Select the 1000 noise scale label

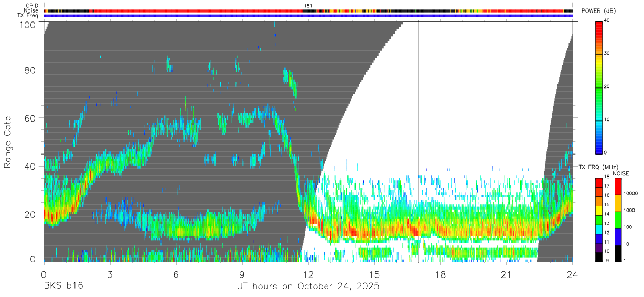629,211
